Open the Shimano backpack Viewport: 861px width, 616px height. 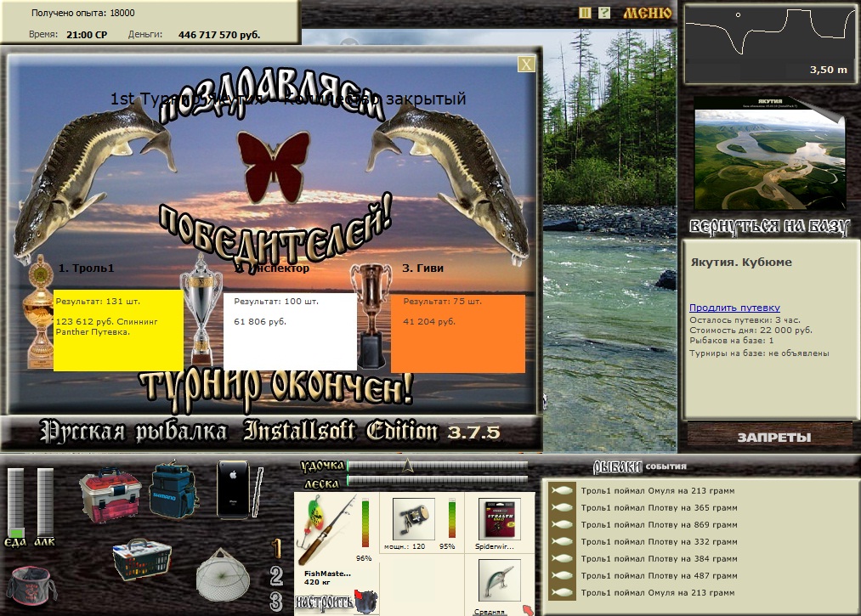[173, 489]
